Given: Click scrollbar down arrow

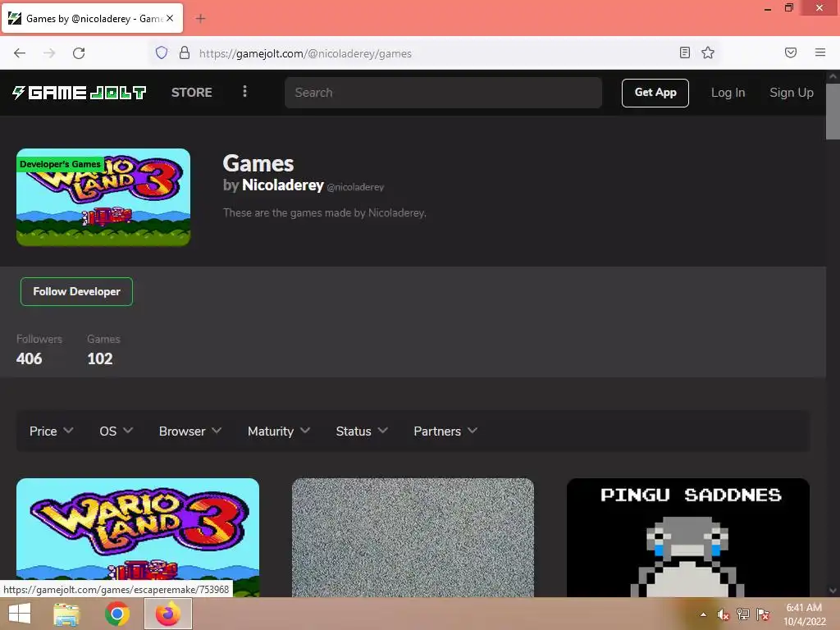Looking at the screenshot, I should tap(833, 591).
